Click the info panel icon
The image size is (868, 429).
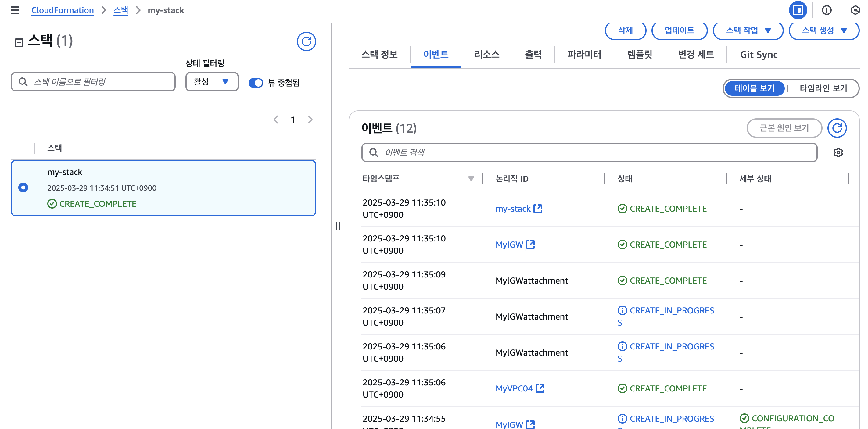(826, 10)
